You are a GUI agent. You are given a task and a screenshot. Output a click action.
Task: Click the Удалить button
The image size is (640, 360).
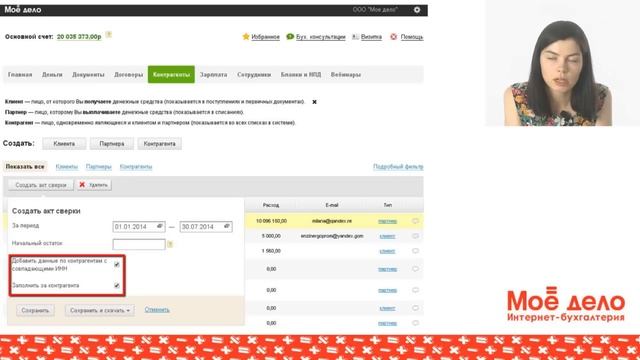tap(94, 185)
